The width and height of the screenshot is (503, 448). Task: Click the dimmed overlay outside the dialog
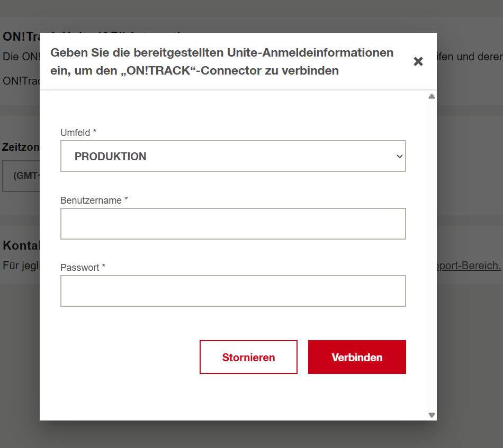coord(20,370)
